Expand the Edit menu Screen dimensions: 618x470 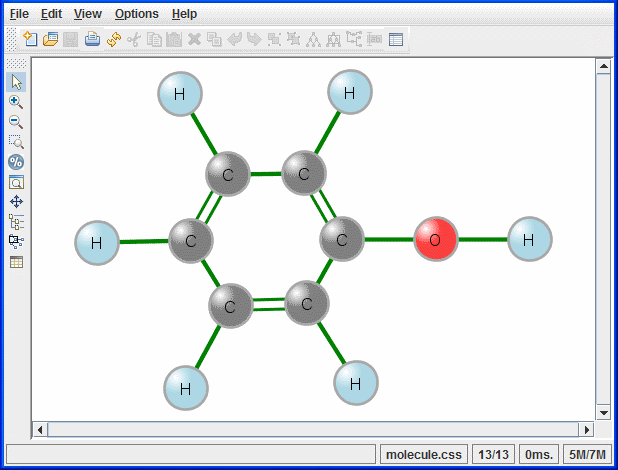52,14
